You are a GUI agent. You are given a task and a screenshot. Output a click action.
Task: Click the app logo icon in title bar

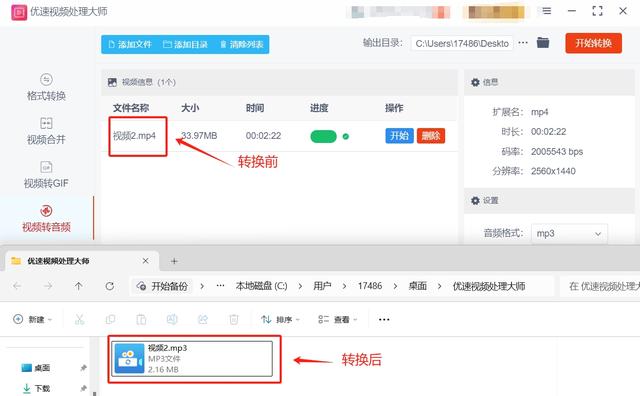click(19, 12)
